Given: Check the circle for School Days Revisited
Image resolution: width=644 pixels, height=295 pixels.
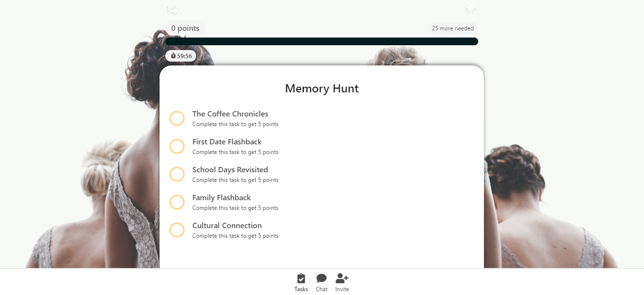Looking at the screenshot, I should pos(177,174).
